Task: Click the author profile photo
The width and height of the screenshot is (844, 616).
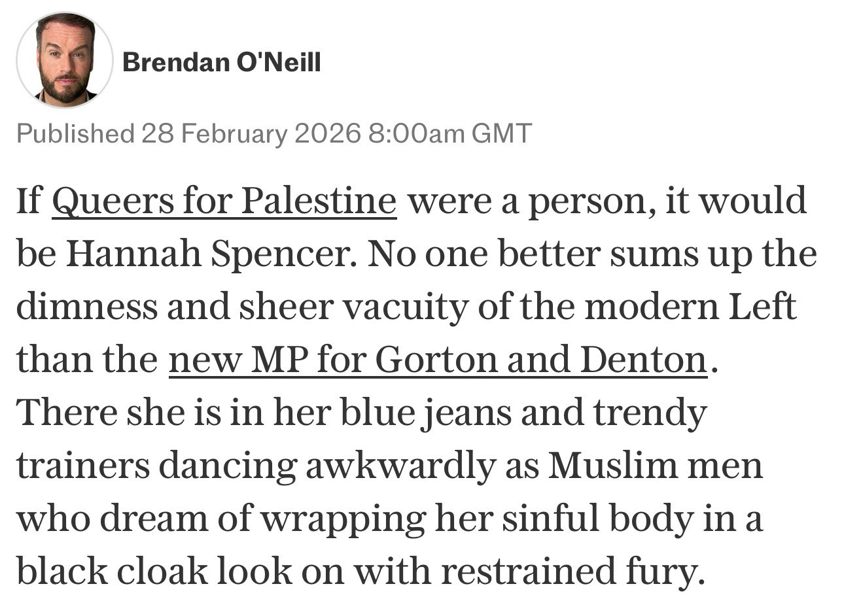Action: [x=64, y=60]
